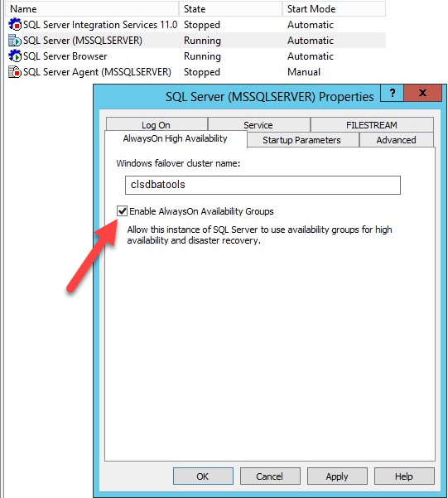
Task: Click the SQL Server Browser service icon
Action: [15, 56]
